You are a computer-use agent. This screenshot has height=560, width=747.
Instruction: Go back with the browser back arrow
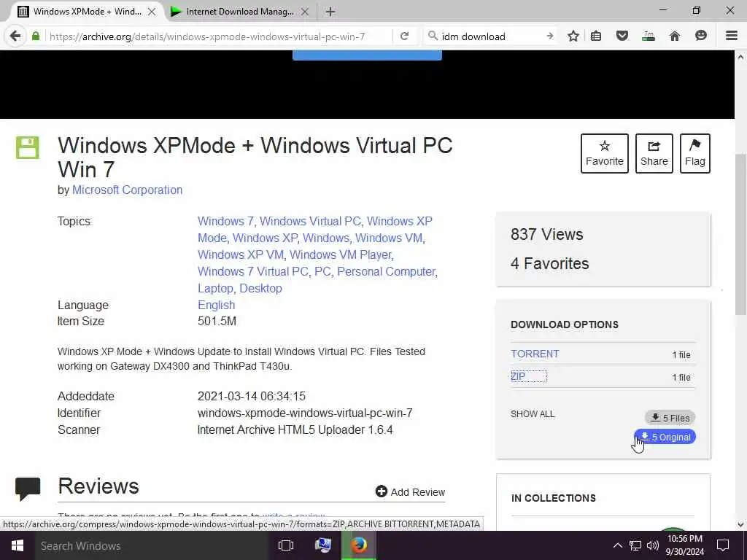click(15, 36)
